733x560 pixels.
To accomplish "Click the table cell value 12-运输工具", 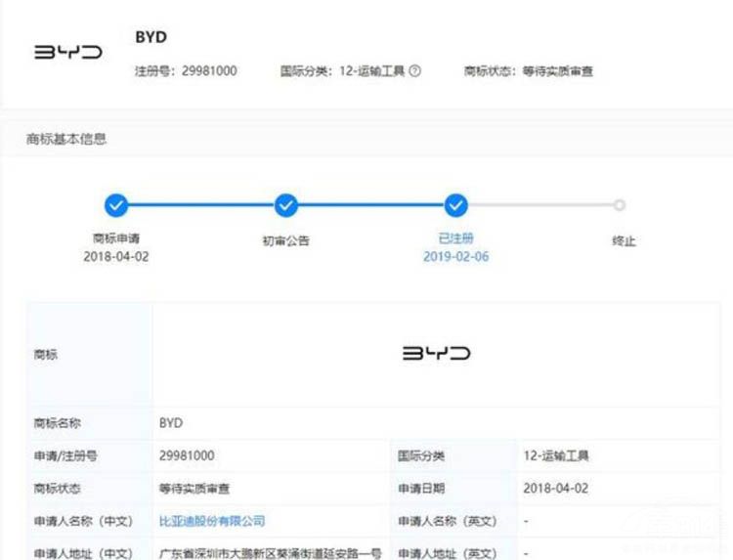I will click(556, 455).
